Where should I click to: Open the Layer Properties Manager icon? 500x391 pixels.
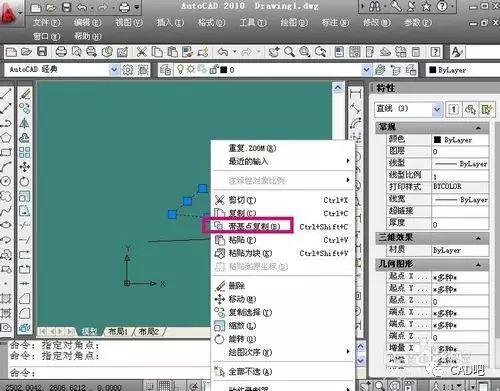(165, 70)
